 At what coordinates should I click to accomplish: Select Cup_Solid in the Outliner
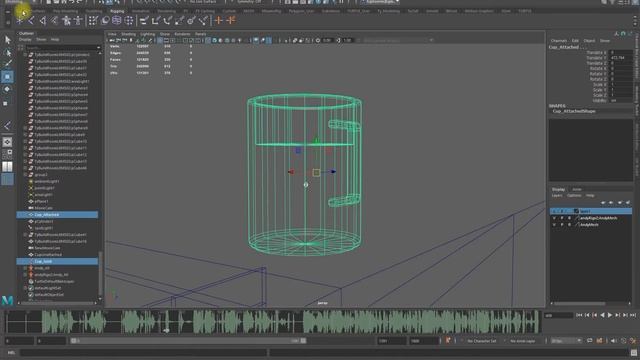pyautogui.click(x=57, y=261)
